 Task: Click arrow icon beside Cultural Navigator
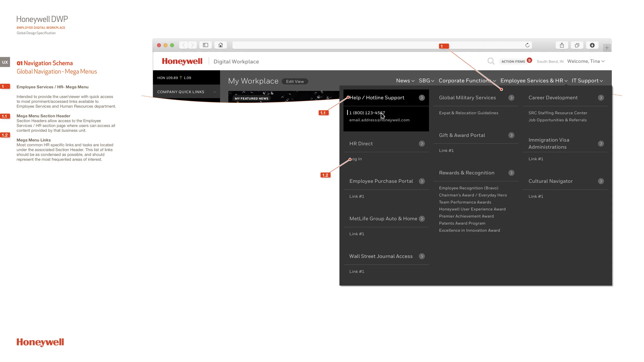coord(601,181)
